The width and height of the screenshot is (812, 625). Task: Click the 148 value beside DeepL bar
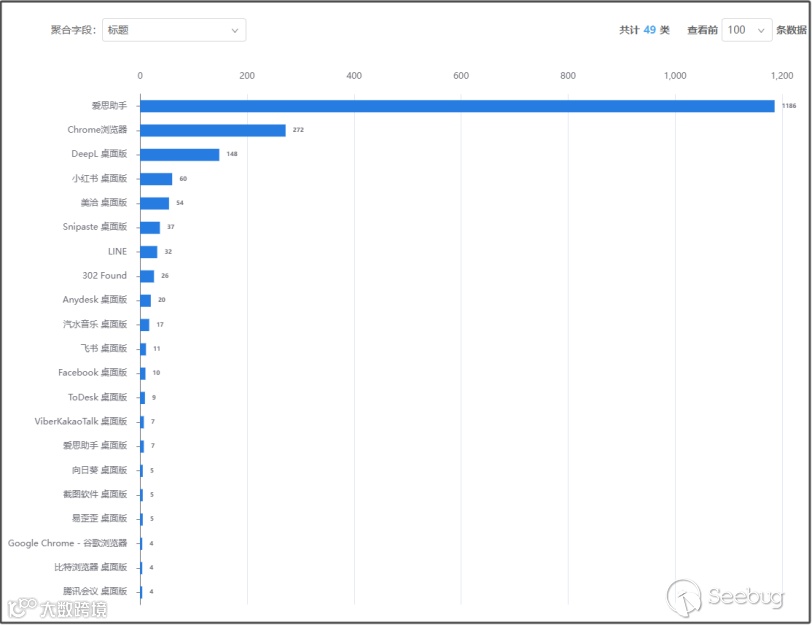coord(232,154)
